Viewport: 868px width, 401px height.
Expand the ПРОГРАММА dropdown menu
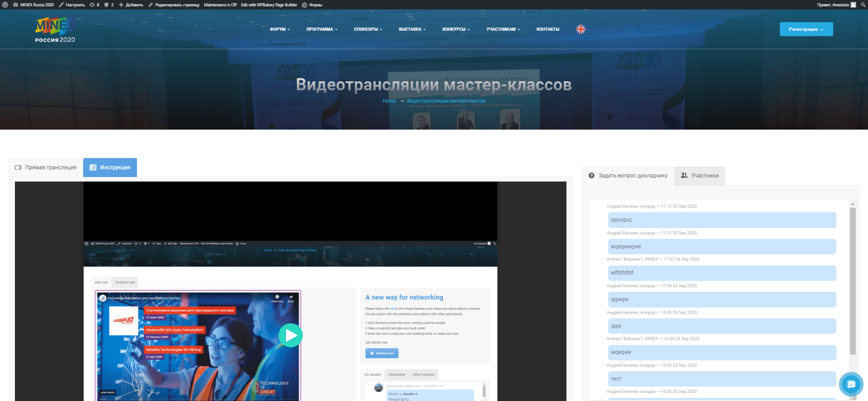pyautogui.click(x=321, y=29)
